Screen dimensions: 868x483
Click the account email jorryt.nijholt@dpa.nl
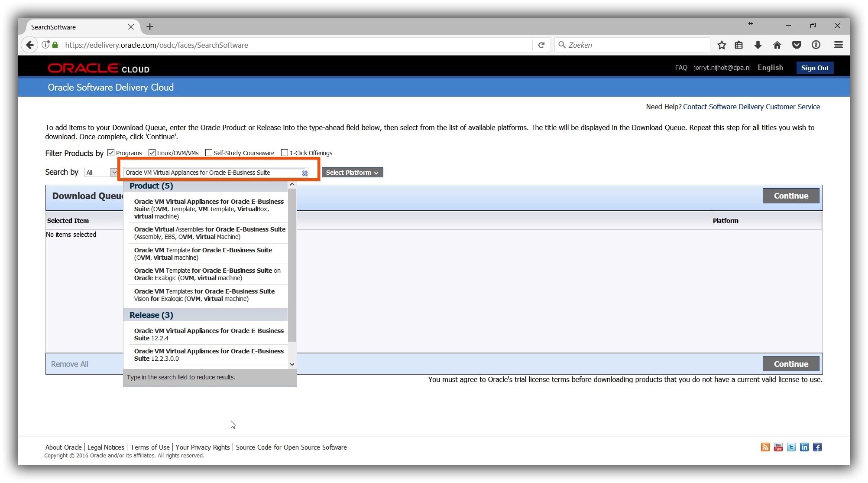pos(722,68)
